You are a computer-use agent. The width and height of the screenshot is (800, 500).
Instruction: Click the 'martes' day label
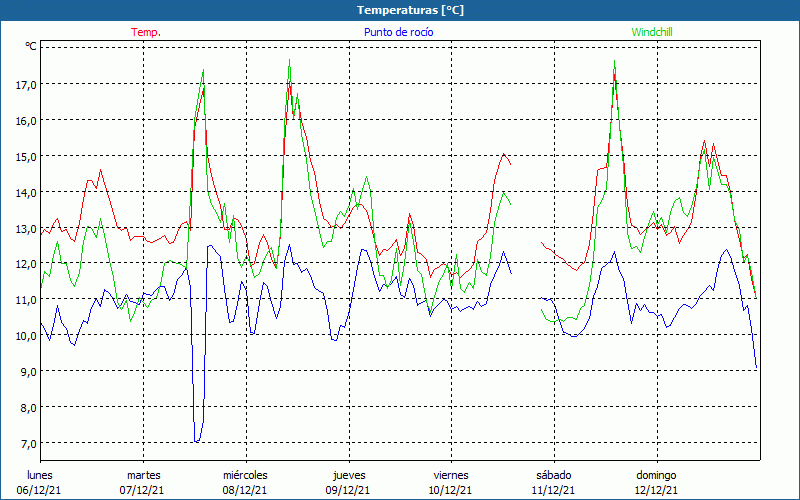point(144,475)
